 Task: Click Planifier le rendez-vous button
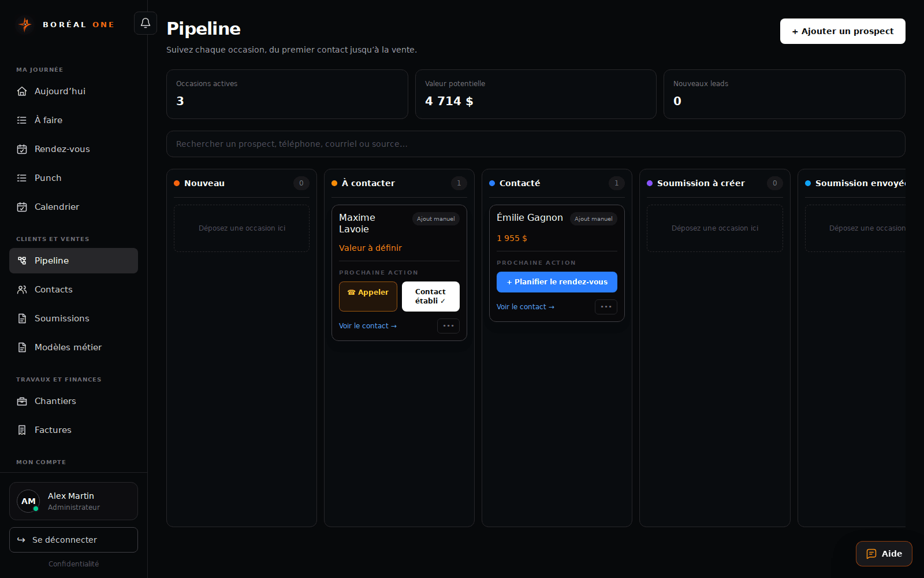tap(557, 282)
